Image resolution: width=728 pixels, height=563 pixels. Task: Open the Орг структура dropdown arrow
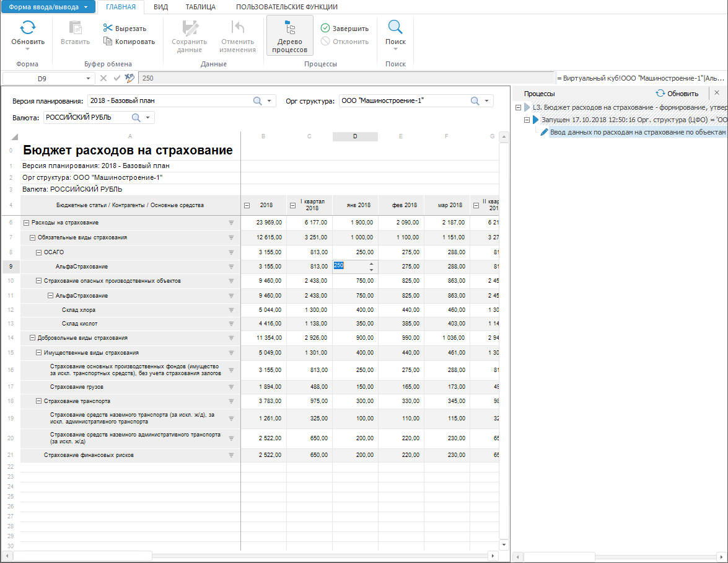(487, 101)
